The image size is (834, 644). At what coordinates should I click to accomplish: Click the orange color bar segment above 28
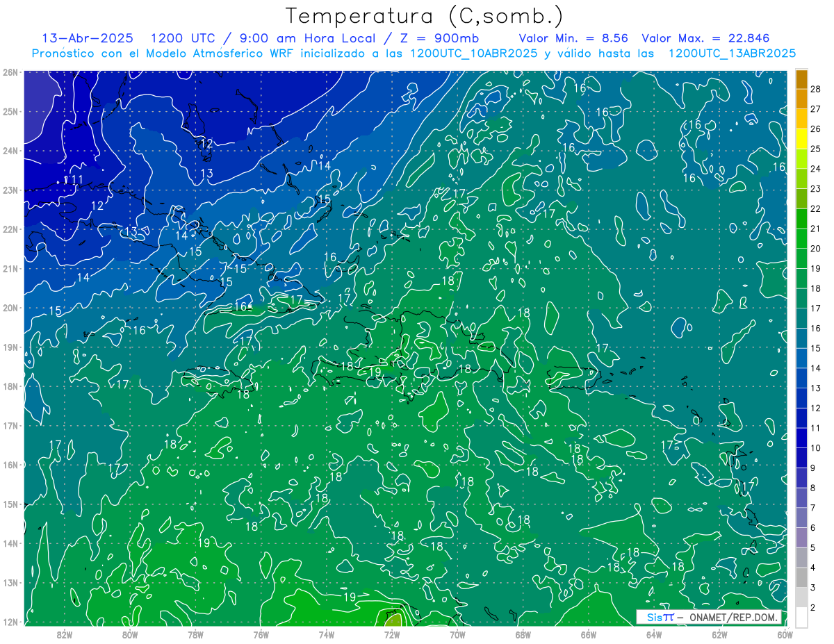coord(802,79)
